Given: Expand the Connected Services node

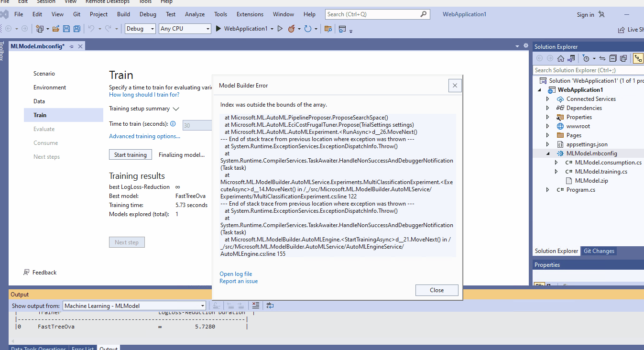Looking at the screenshot, I should pyautogui.click(x=548, y=99).
